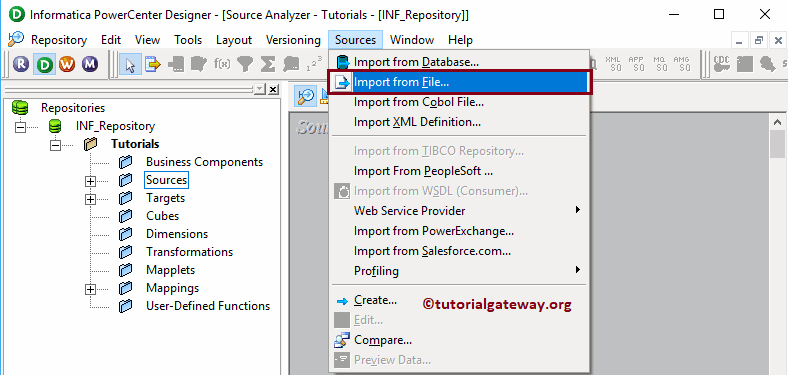
Task: Choose Import from Salesforce.com
Action: [459, 250]
